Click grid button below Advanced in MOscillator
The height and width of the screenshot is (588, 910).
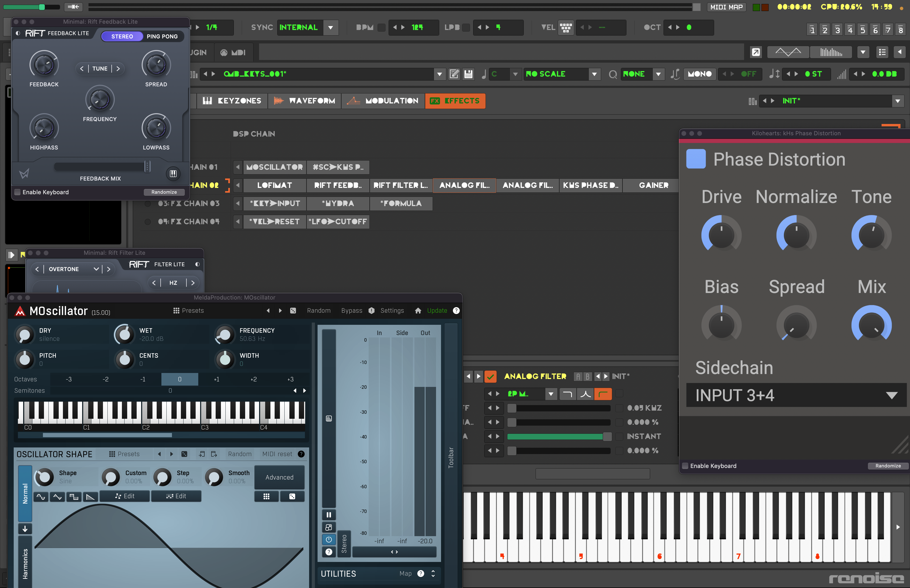click(x=266, y=496)
